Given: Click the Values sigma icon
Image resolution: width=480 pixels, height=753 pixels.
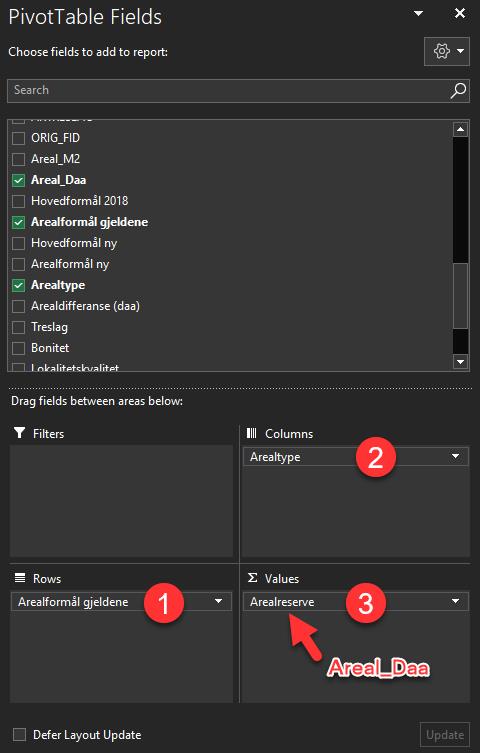Looking at the screenshot, I should 252,578.
